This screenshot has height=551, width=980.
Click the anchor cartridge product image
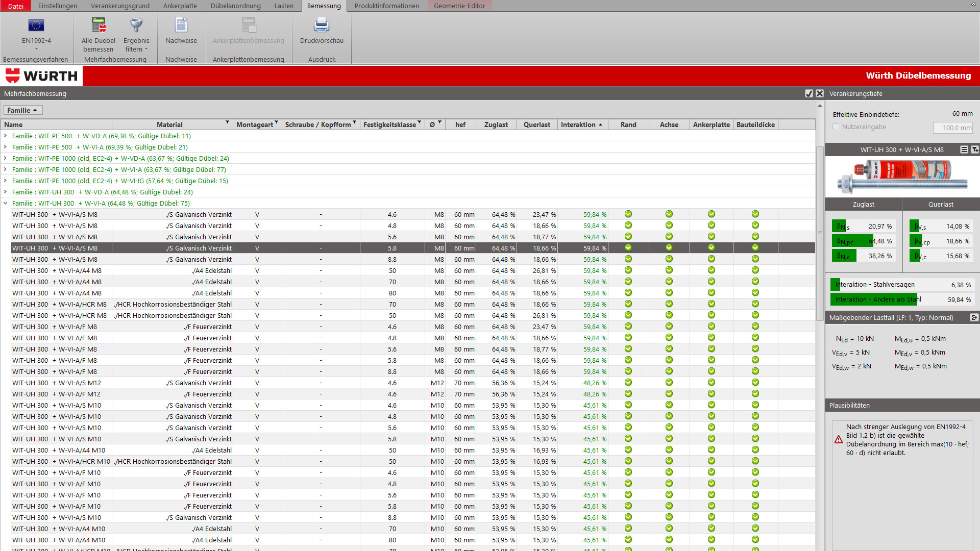pyautogui.click(x=902, y=176)
